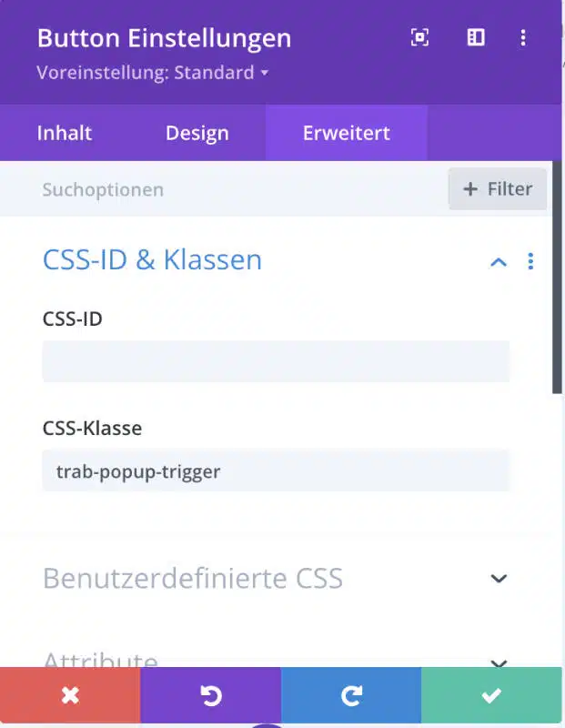Open the header three-dot options menu

pos(523,37)
